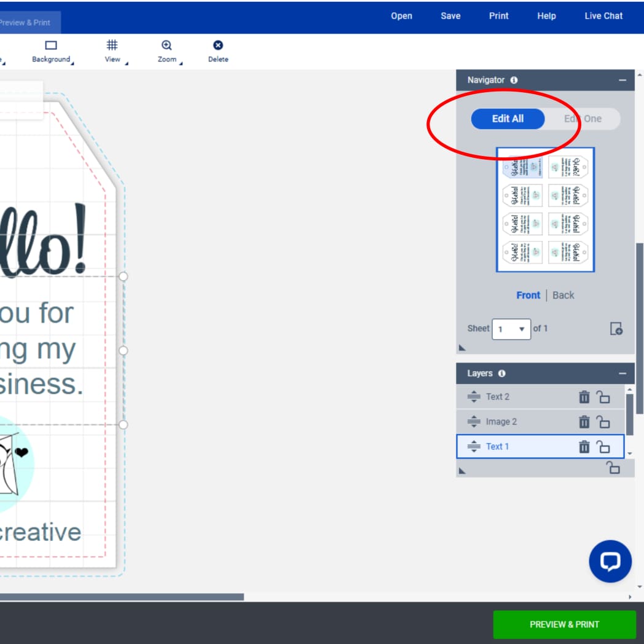Click the Delete tool icon

(218, 45)
